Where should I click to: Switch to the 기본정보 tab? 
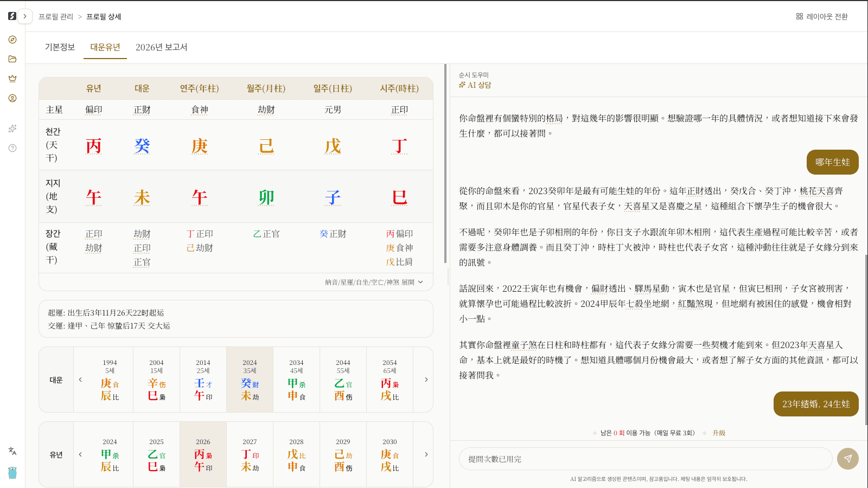(x=60, y=47)
